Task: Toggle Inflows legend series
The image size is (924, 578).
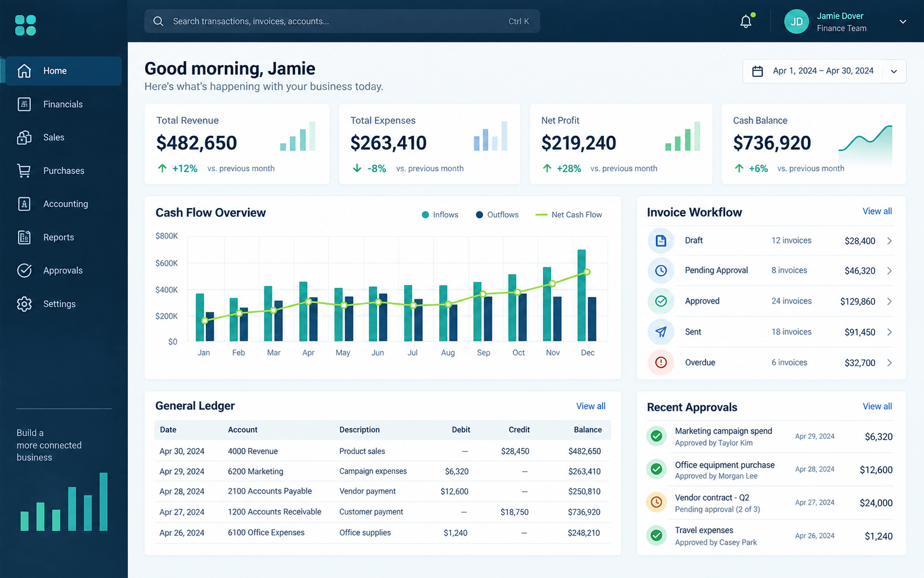Action: click(x=440, y=215)
